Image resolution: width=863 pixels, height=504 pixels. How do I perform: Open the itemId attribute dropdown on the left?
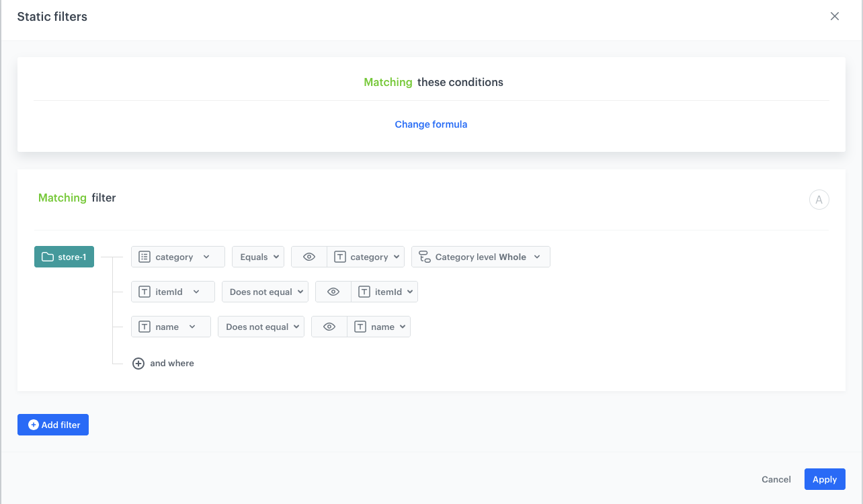click(173, 292)
